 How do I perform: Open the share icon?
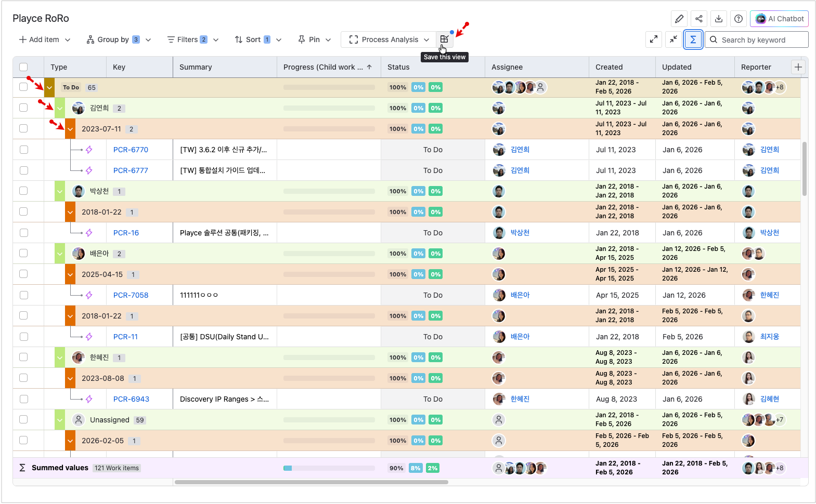click(x=698, y=19)
